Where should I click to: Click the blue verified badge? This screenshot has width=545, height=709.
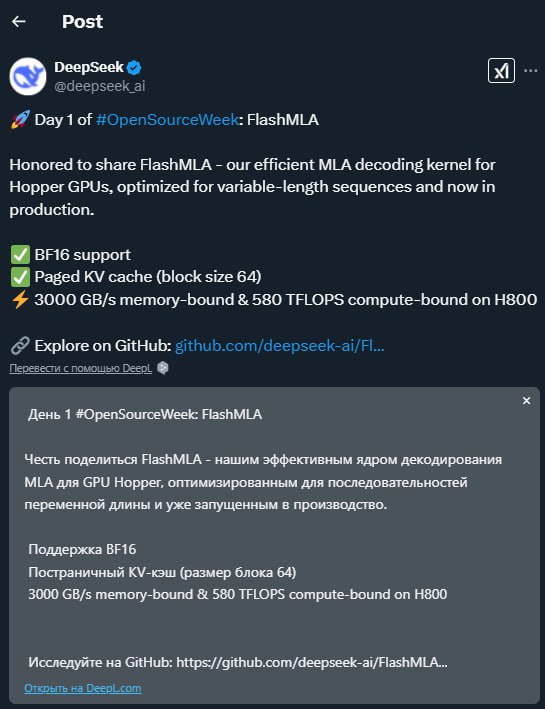click(x=134, y=68)
